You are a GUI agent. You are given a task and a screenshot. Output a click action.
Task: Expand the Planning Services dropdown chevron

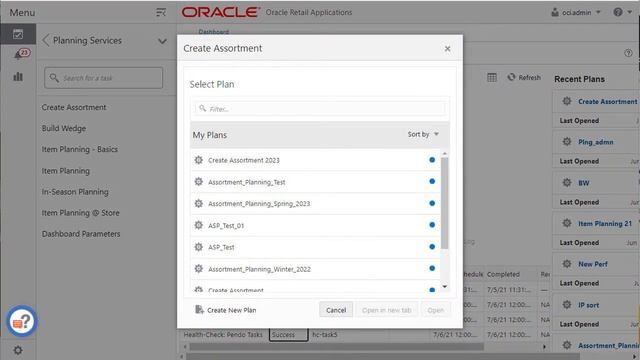(x=162, y=41)
